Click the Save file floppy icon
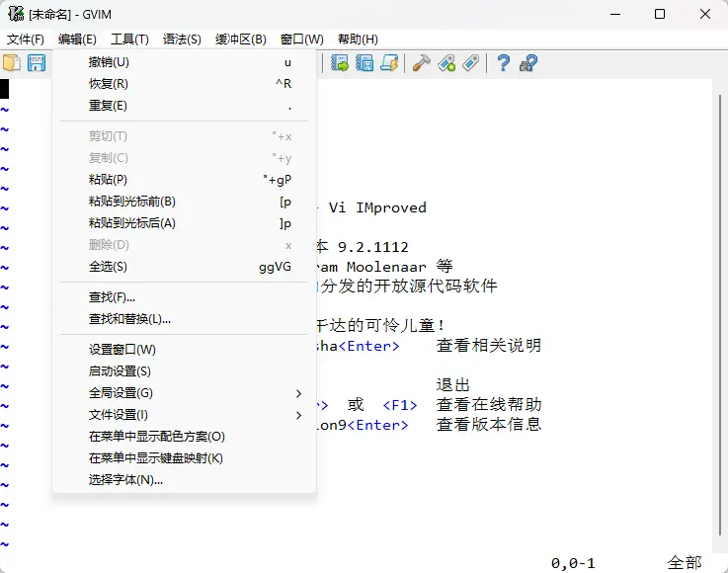The height and width of the screenshot is (573, 728). coord(37,62)
